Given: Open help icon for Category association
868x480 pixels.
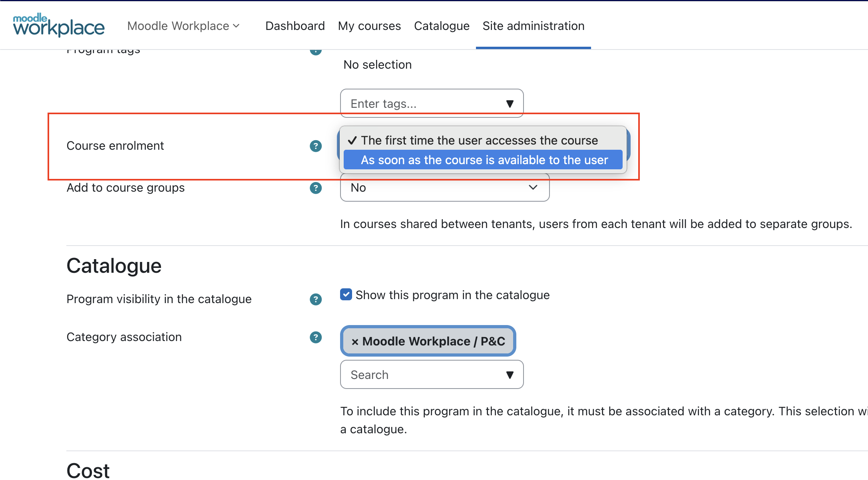Looking at the screenshot, I should coord(316,337).
